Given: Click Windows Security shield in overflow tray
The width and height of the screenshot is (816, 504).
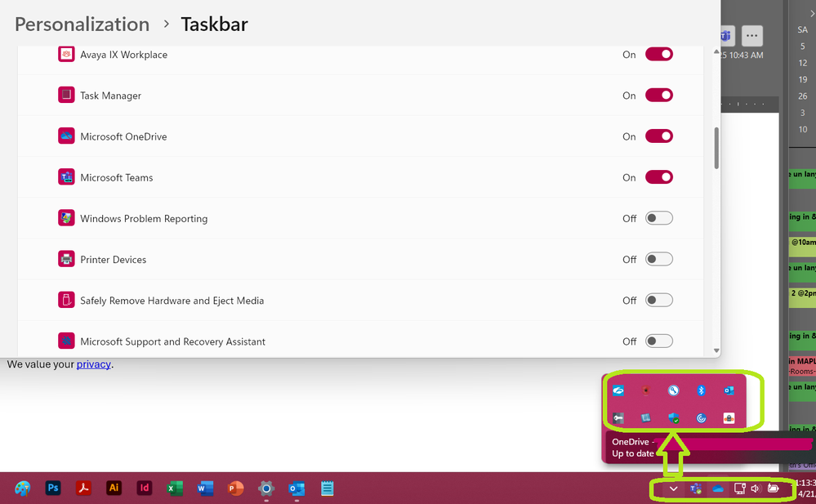Looking at the screenshot, I should [x=673, y=418].
